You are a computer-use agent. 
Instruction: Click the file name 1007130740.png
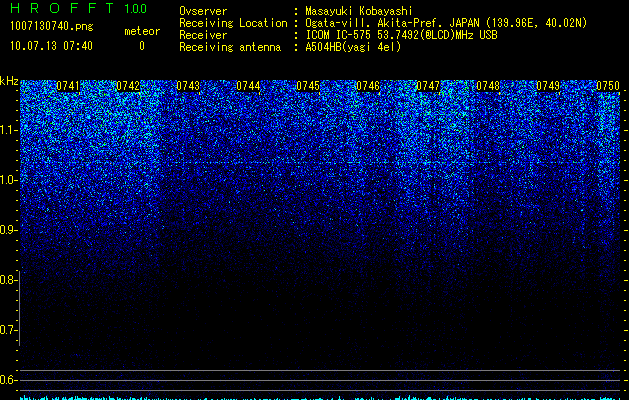click(x=52, y=27)
